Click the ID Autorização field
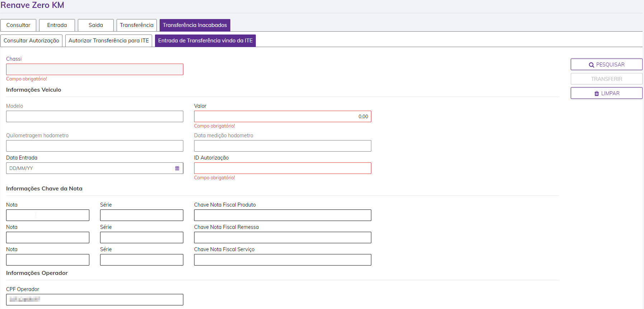This screenshot has height=309, width=644. tap(283, 168)
